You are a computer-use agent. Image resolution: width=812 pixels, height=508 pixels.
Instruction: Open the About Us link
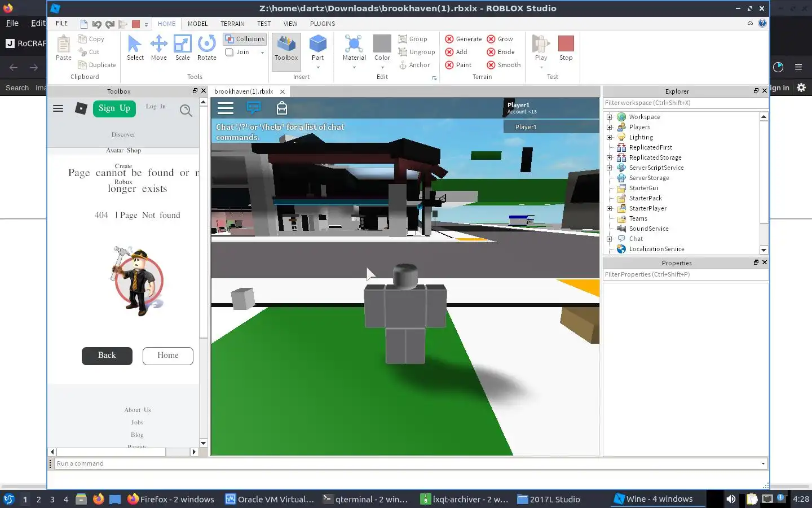(x=138, y=410)
